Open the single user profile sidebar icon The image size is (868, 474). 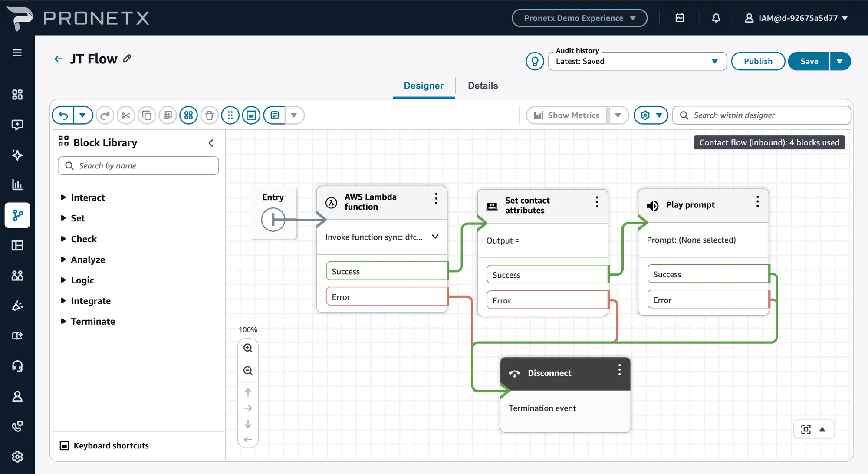(17, 396)
